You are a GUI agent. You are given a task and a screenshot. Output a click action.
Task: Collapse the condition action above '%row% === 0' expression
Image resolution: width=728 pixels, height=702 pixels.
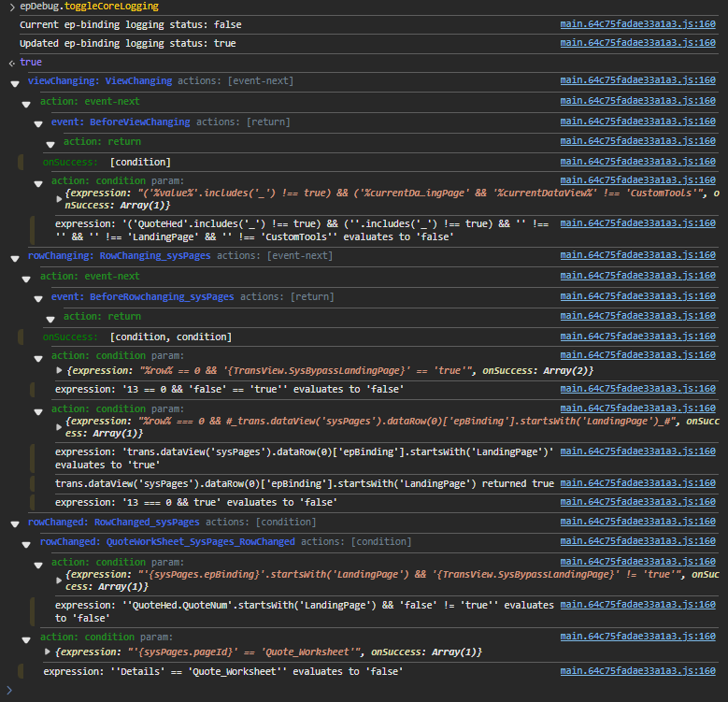tap(38, 412)
